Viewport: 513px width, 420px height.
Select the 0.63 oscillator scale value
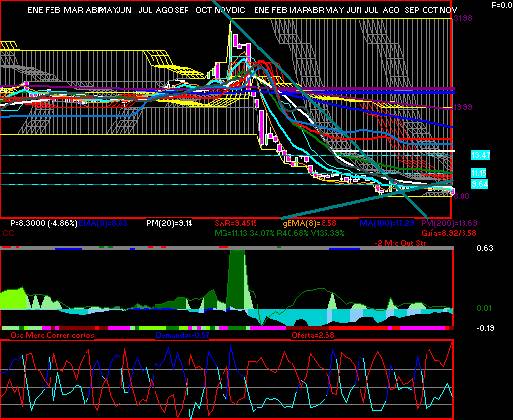click(485, 248)
